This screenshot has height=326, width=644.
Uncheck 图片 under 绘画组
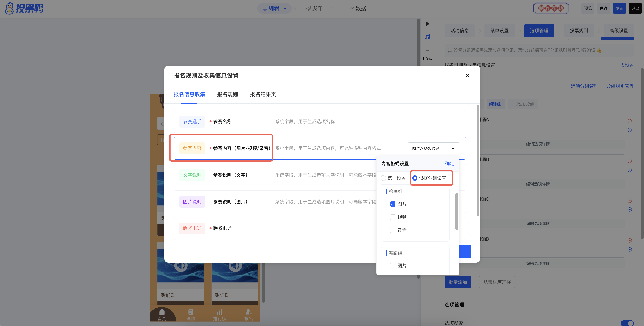[x=393, y=204]
